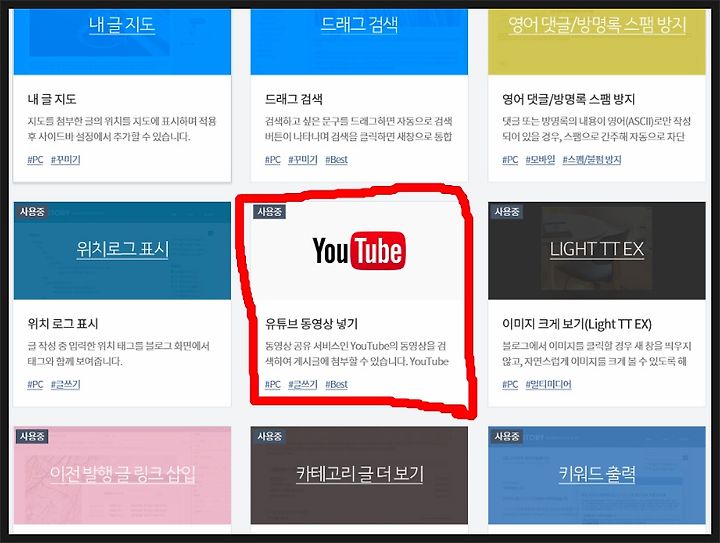Open the 드래그 검색 banner link
Image resolution: width=720 pixels, height=543 pixels.
pyautogui.click(x=359, y=24)
